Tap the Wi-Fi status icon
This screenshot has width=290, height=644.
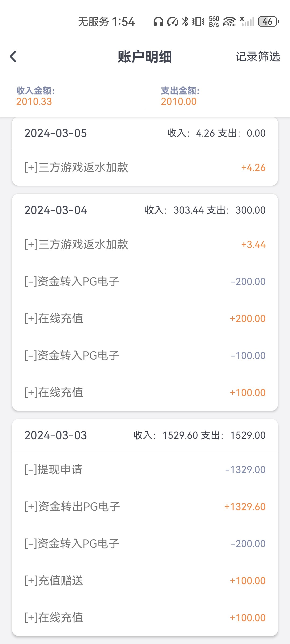click(x=229, y=22)
